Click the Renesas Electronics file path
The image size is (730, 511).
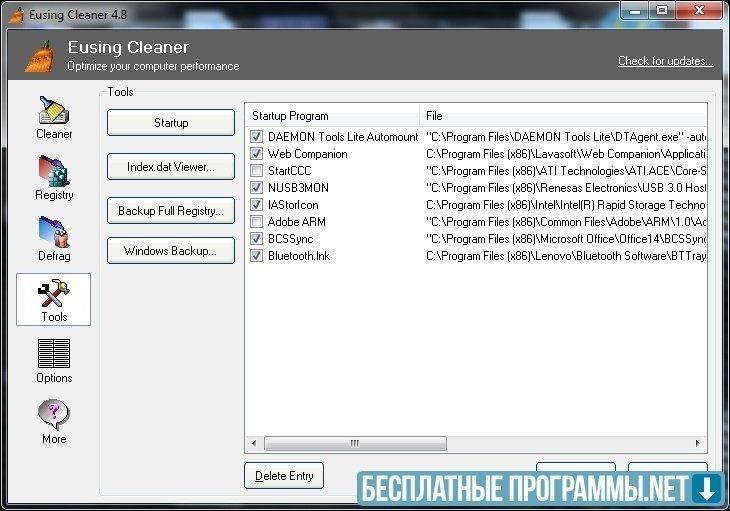566,188
